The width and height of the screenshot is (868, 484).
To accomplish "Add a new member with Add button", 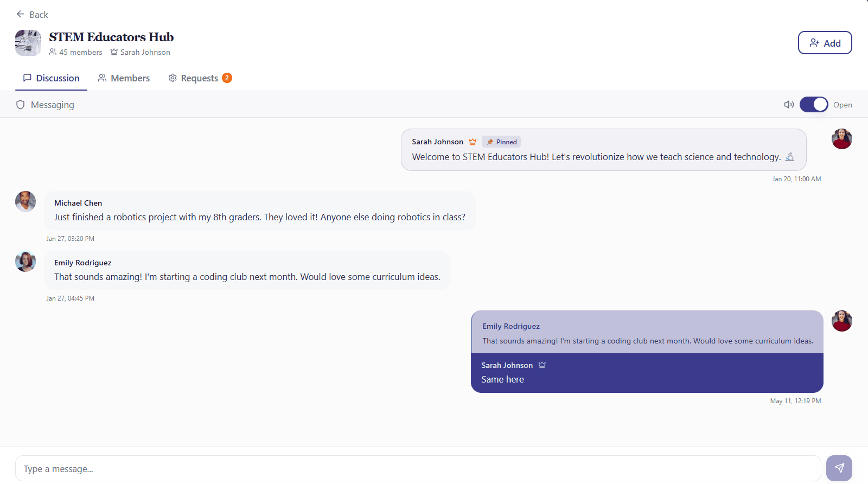I will (x=825, y=43).
